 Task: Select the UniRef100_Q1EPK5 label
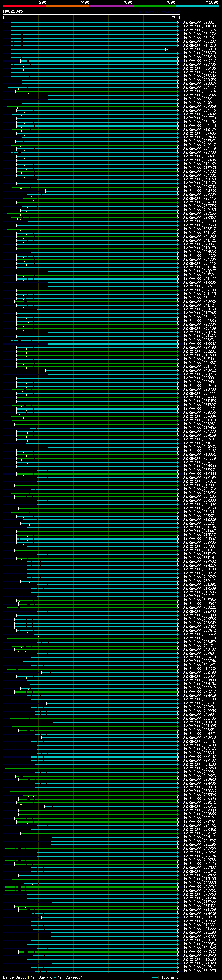(199, 168)
